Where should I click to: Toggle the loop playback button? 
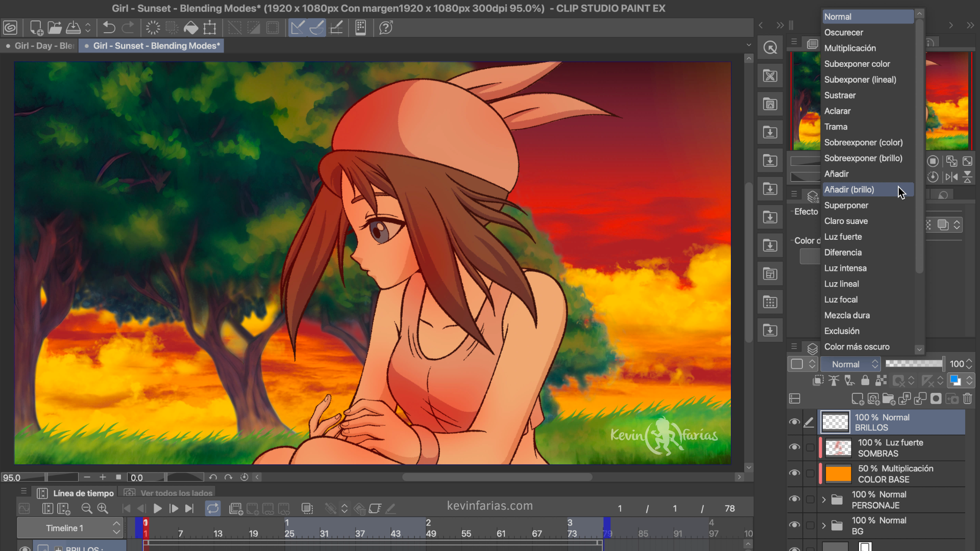tap(213, 509)
